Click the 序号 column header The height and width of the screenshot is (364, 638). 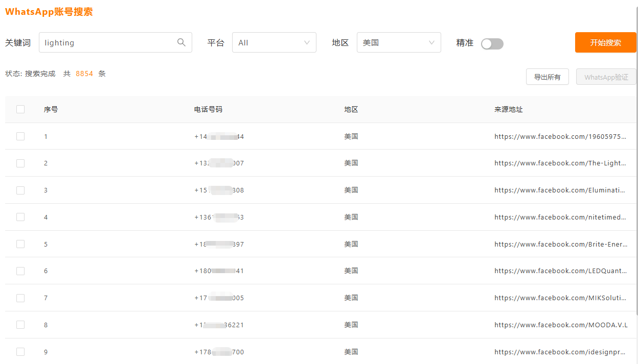point(51,109)
